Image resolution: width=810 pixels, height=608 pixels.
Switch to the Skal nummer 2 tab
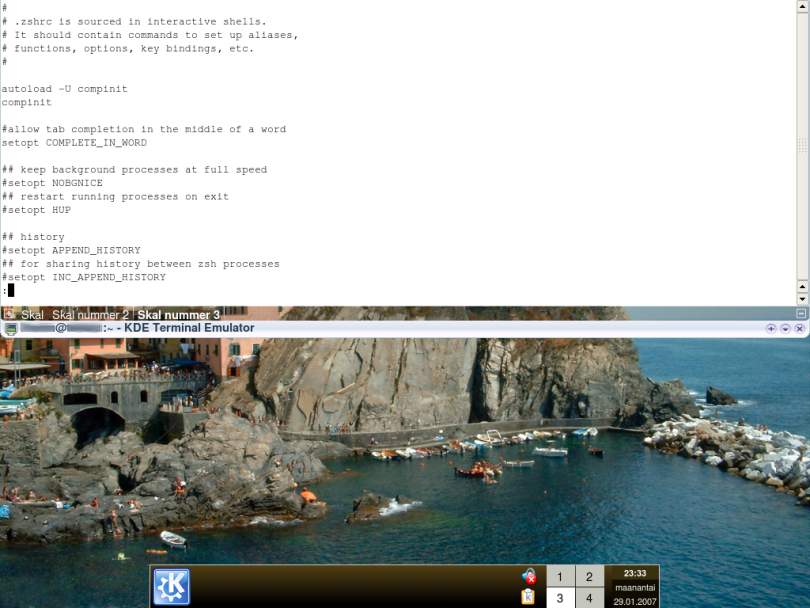pos(90,315)
